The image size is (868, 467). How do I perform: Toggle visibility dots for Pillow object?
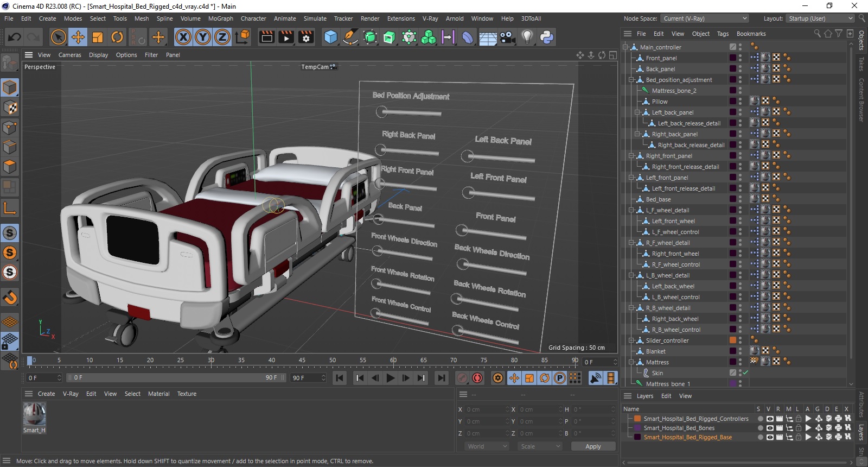(x=740, y=102)
